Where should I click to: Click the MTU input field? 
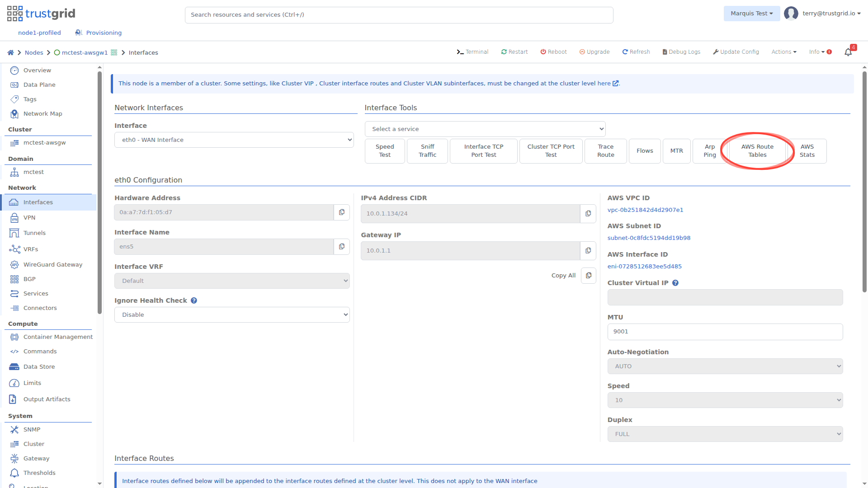(725, 332)
